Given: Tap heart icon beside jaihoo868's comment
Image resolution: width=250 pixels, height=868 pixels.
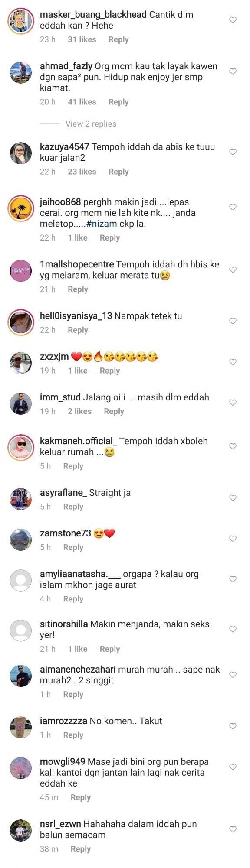Looking at the screenshot, I should (233, 207).
